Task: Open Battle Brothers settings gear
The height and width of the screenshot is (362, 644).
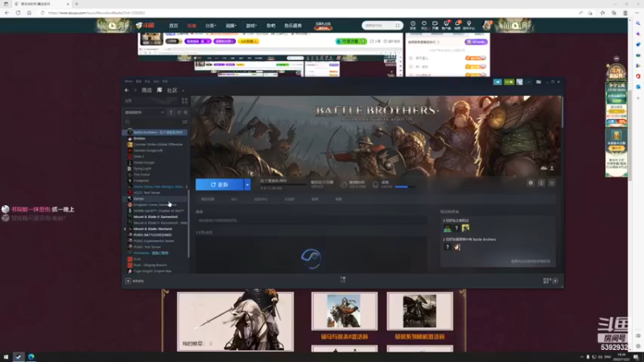Action: [x=530, y=183]
